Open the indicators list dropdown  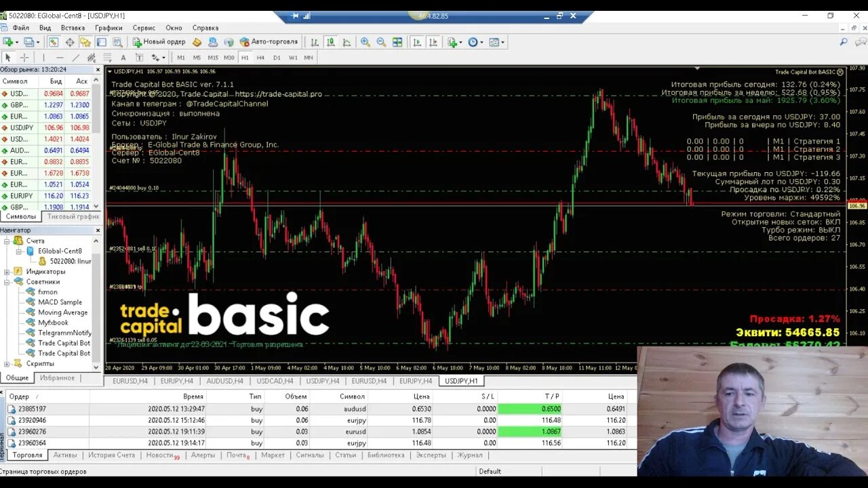(454, 42)
